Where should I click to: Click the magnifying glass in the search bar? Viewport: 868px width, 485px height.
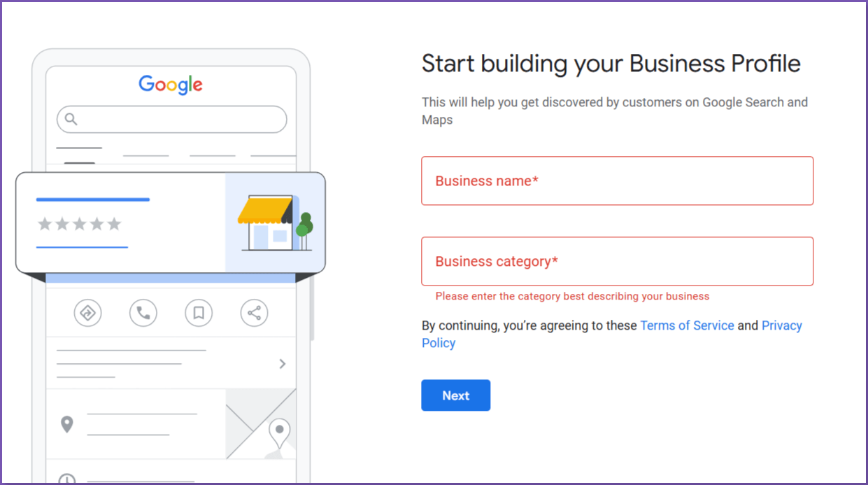(x=71, y=119)
